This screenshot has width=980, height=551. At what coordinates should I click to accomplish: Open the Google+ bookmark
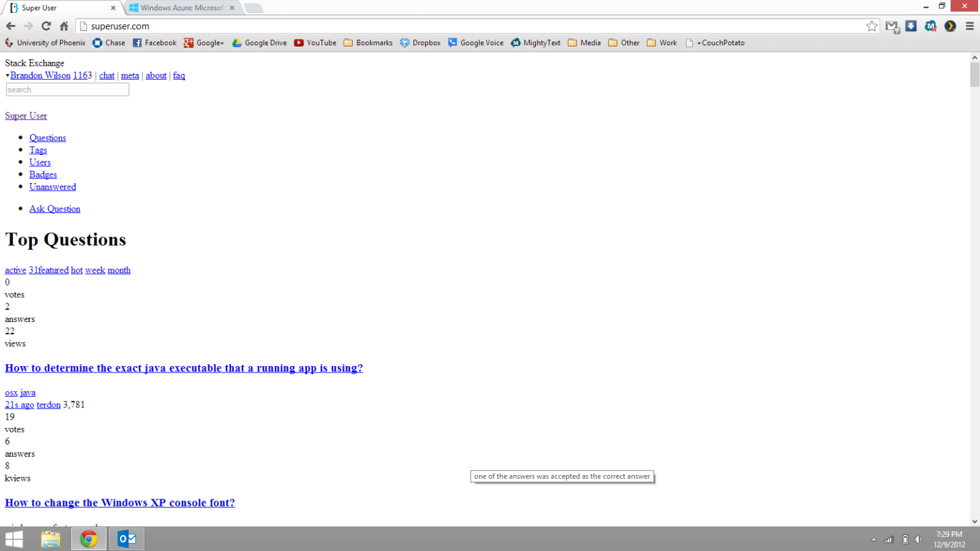point(204,43)
